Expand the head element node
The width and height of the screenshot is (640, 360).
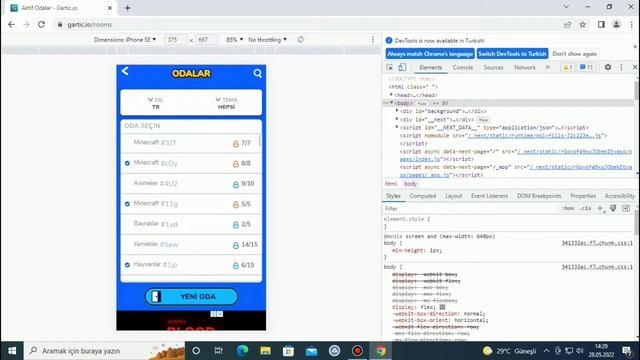coord(391,95)
